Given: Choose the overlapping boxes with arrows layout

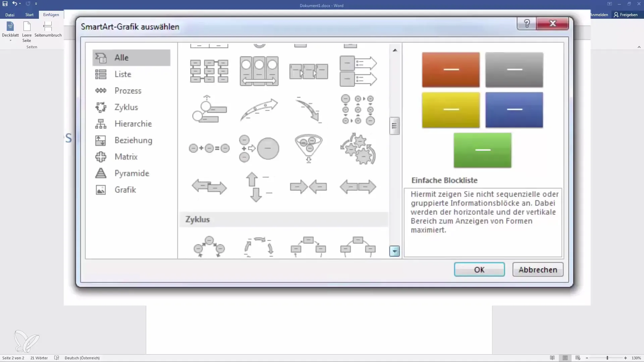Looking at the screenshot, I should pos(309,71).
